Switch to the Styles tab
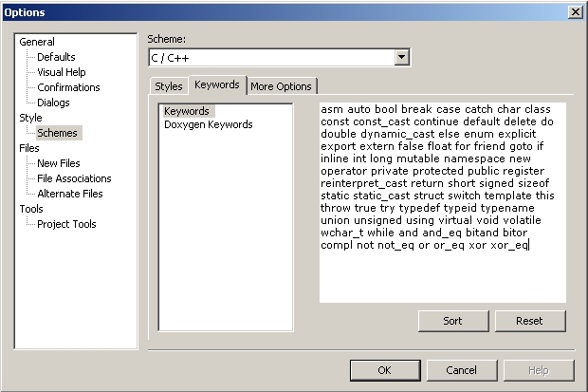Image resolution: width=588 pixels, height=392 pixels. (x=169, y=86)
